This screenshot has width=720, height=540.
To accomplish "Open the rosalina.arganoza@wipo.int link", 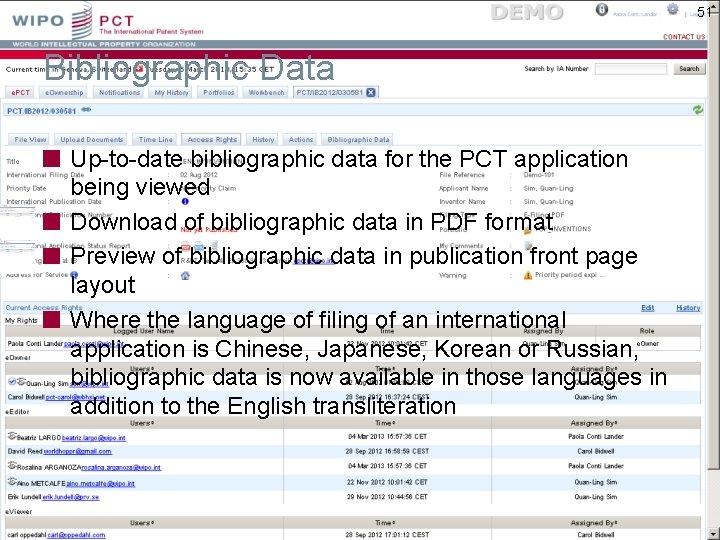I will coord(121,467).
